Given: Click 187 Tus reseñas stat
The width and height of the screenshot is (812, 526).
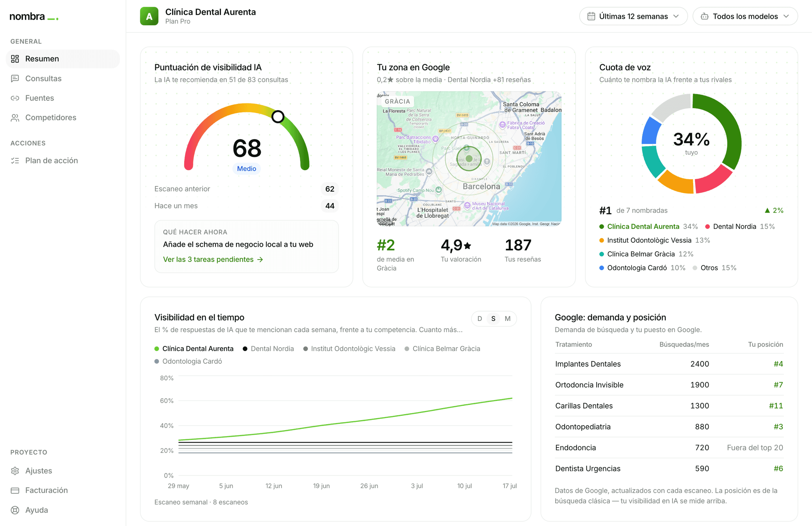Looking at the screenshot, I should (x=523, y=250).
